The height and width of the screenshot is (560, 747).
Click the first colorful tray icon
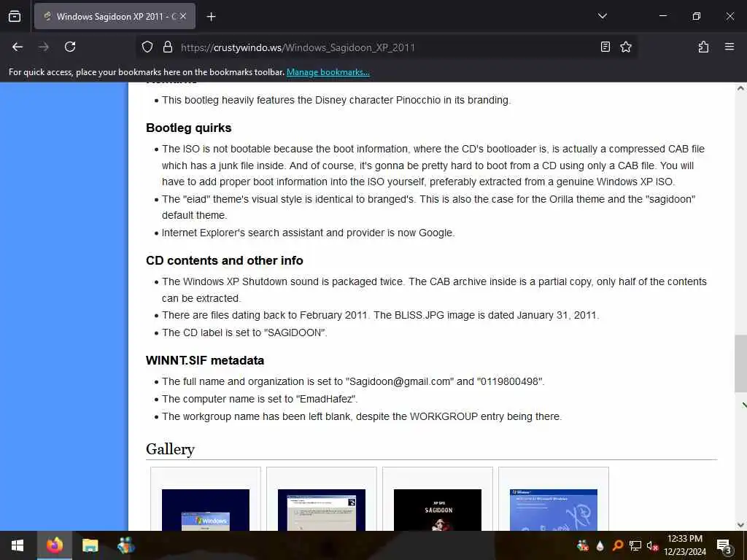coord(582,545)
